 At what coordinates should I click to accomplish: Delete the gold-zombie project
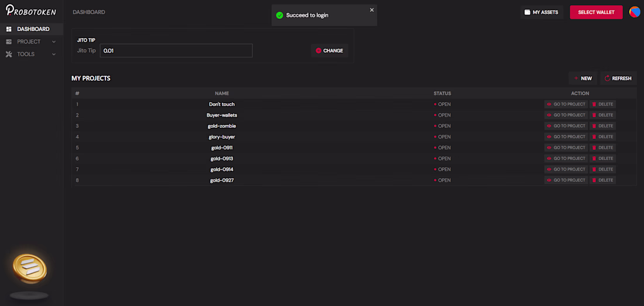[602, 126]
